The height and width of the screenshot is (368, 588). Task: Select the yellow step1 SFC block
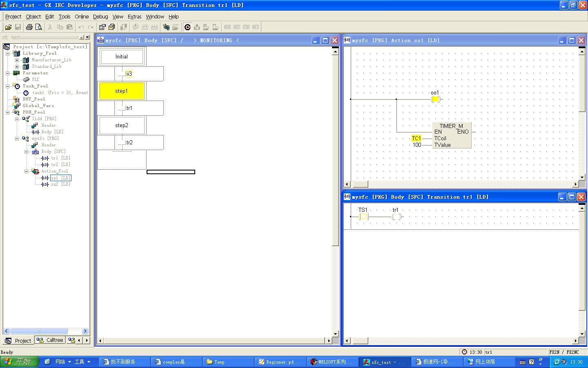[121, 91]
